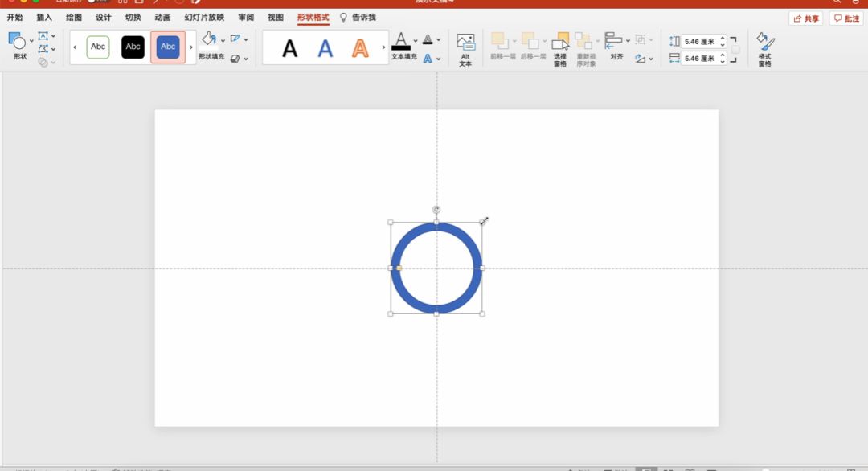
Task: Click the text outline icon
Action: click(x=428, y=39)
